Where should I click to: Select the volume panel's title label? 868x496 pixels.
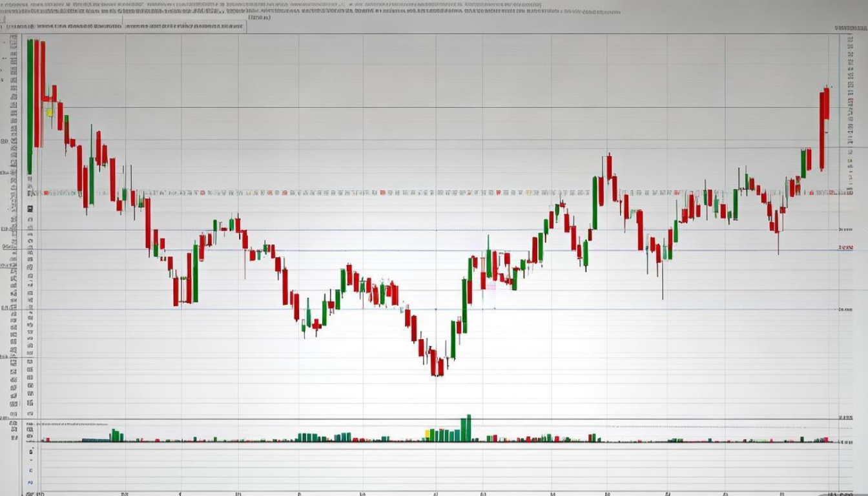point(71,424)
